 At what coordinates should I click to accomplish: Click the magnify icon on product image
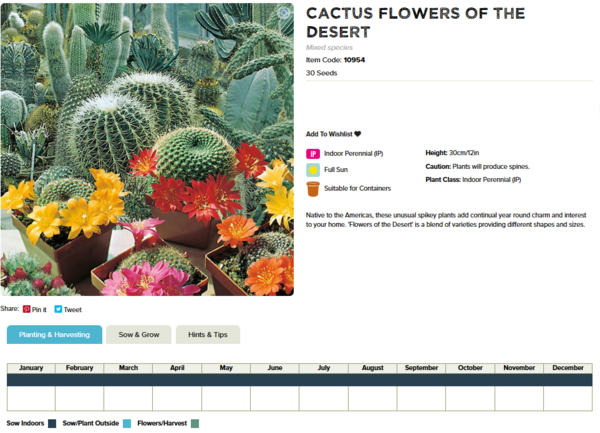pyautogui.click(x=283, y=14)
